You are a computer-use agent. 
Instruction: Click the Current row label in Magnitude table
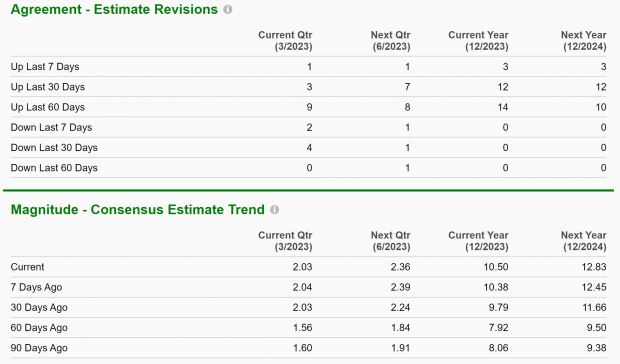click(x=27, y=267)
